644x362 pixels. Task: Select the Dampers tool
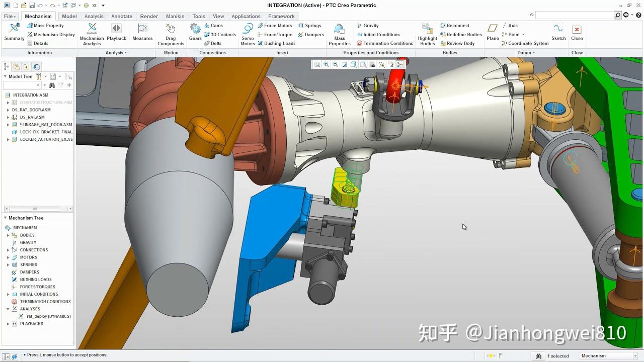[311, 35]
